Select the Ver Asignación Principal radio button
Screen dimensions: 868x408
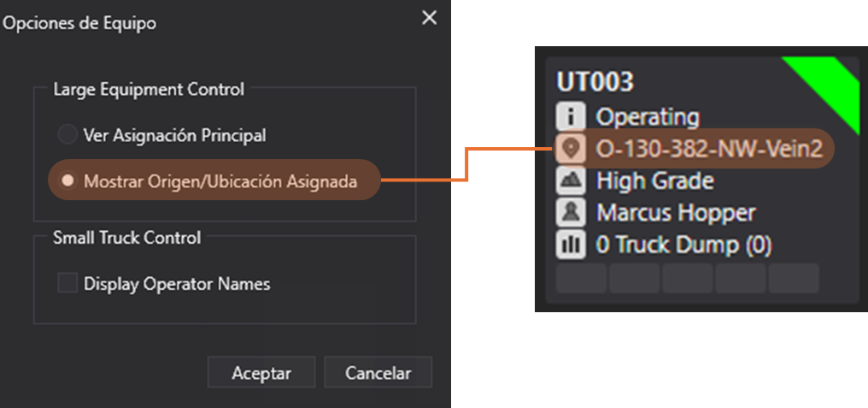click(x=67, y=135)
